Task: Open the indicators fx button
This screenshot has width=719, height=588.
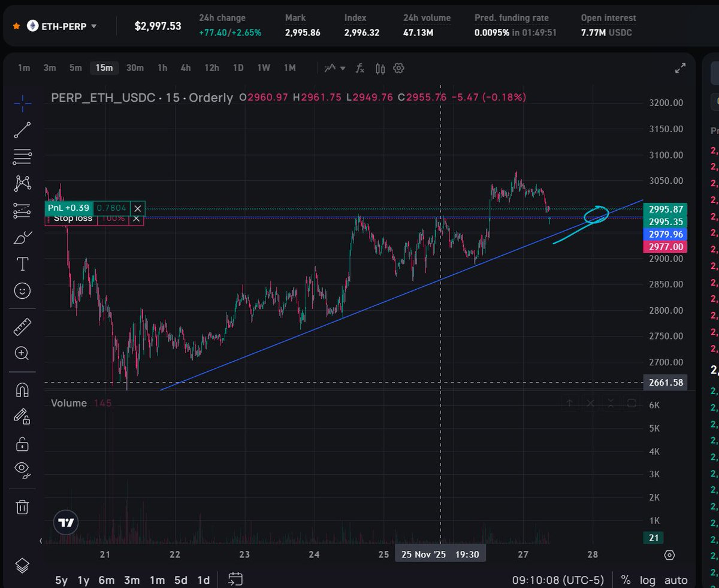Action: click(359, 68)
